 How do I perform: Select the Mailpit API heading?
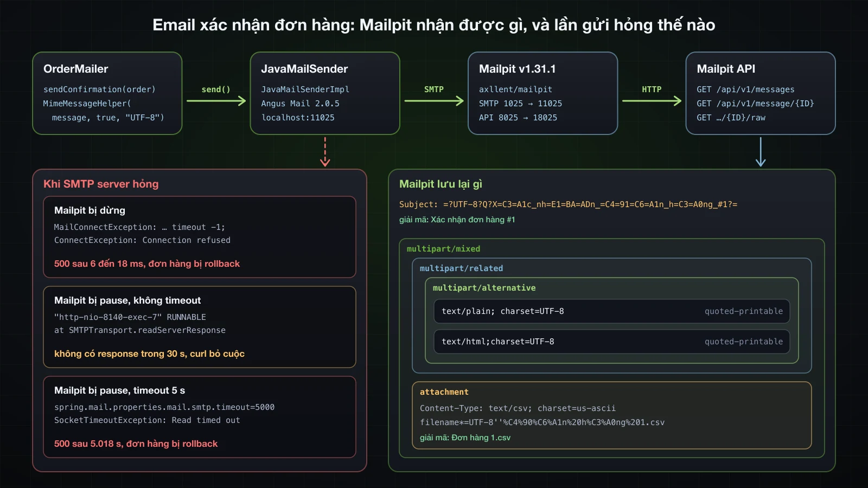[x=726, y=69]
